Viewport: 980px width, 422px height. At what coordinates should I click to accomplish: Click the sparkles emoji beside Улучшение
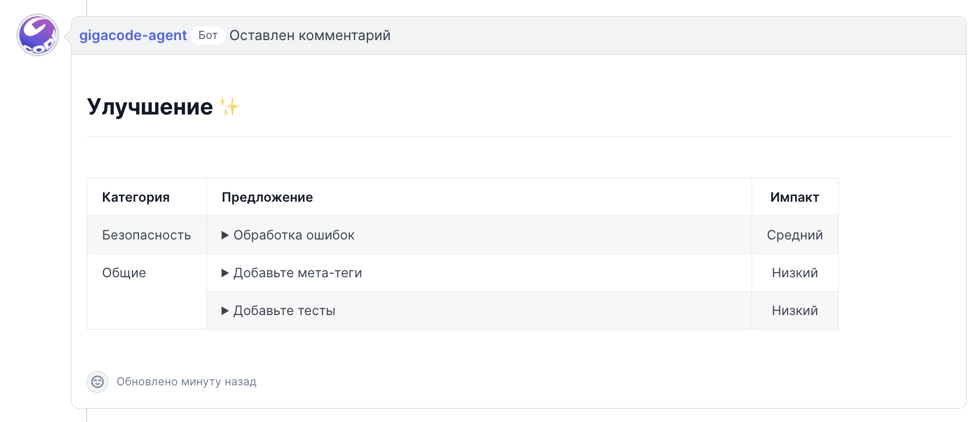coord(229,107)
